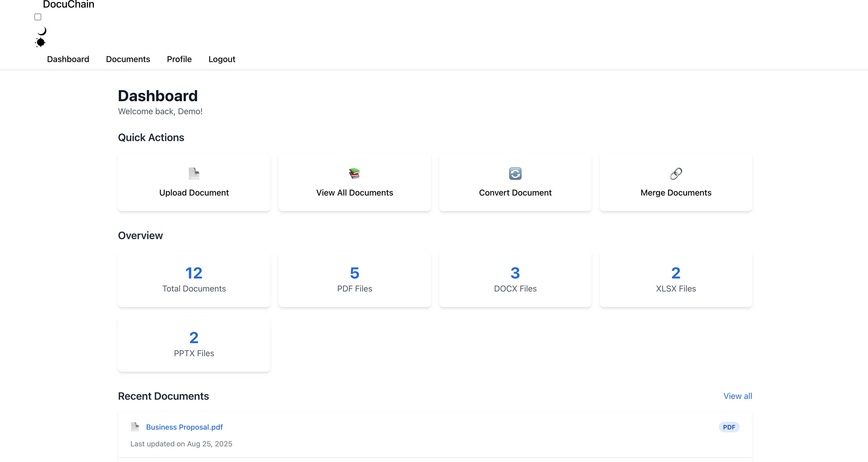Click the DocuChain logo text
This screenshot has height=462, width=868.
point(68,4)
